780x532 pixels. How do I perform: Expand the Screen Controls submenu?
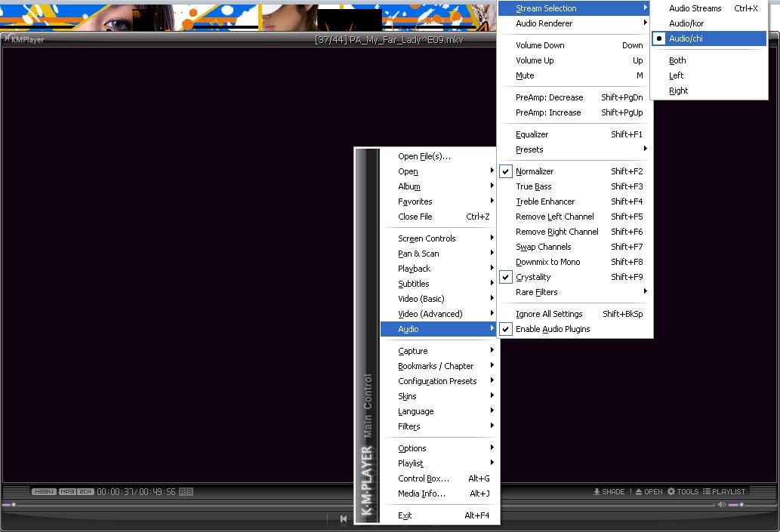tap(438, 238)
